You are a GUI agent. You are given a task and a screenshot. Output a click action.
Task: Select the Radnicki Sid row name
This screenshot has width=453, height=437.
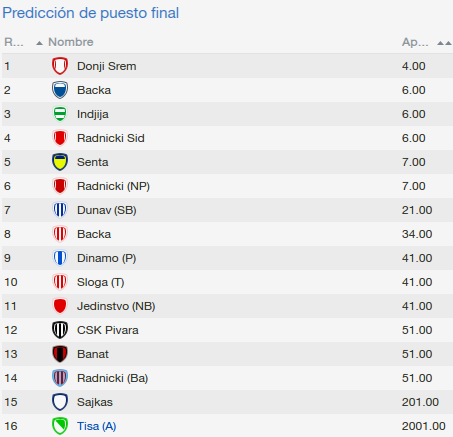(111, 138)
